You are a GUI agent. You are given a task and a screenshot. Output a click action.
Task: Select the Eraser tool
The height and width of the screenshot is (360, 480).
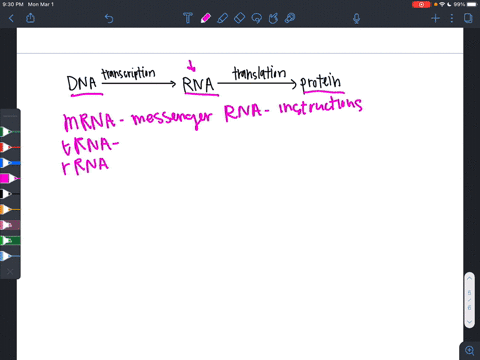click(239, 18)
